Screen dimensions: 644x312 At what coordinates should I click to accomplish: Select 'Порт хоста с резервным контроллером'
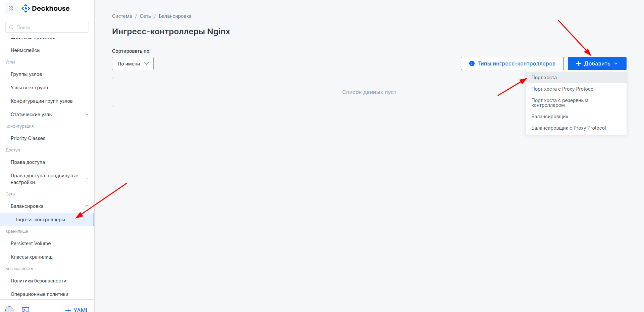coord(559,103)
